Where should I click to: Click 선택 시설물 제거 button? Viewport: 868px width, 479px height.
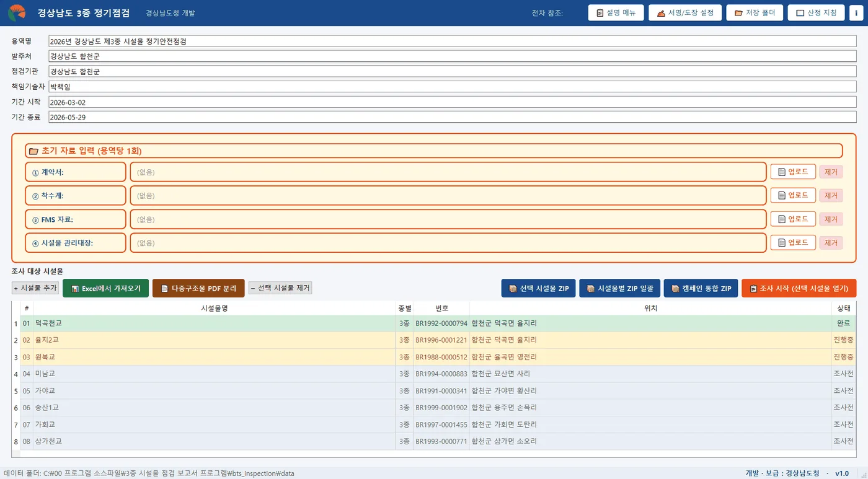pos(280,288)
